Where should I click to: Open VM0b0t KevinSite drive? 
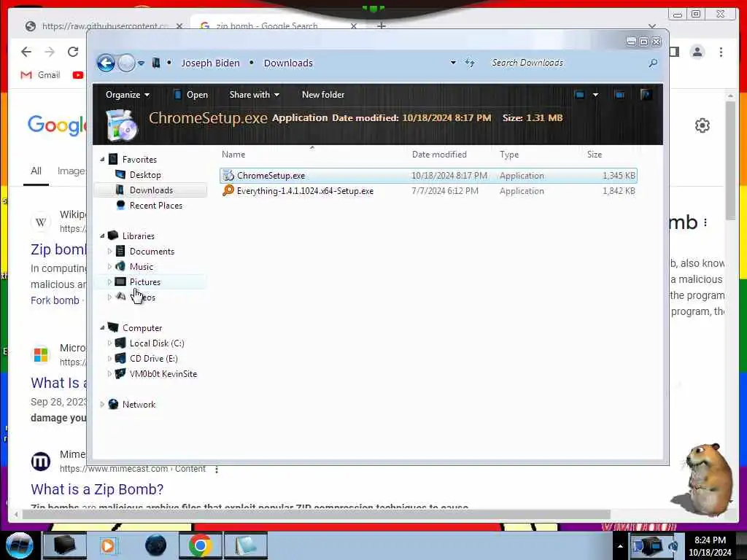(x=163, y=374)
